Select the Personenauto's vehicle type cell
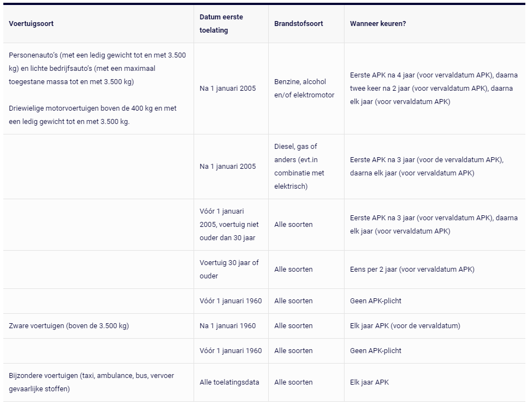The width and height of the screenshot is (532, 404). pyautogui.click(x=97, y=68)
